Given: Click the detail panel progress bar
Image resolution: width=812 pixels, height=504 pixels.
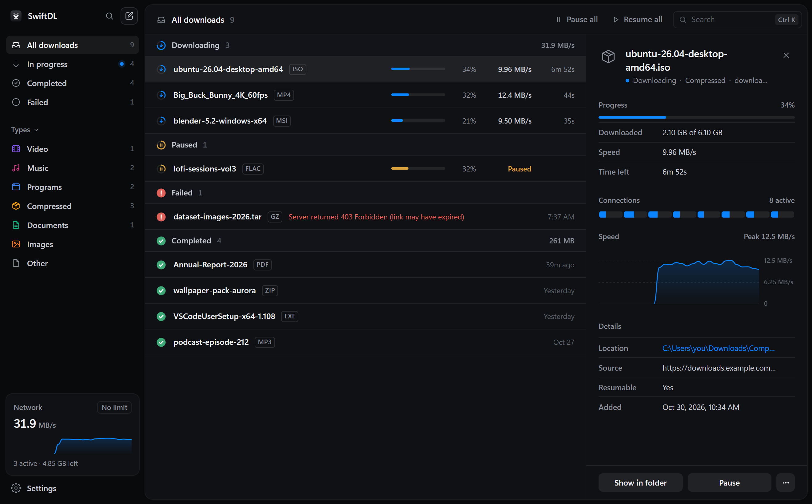Looking at the screenshot, I should pyautogui.click(x=696, y=117).
